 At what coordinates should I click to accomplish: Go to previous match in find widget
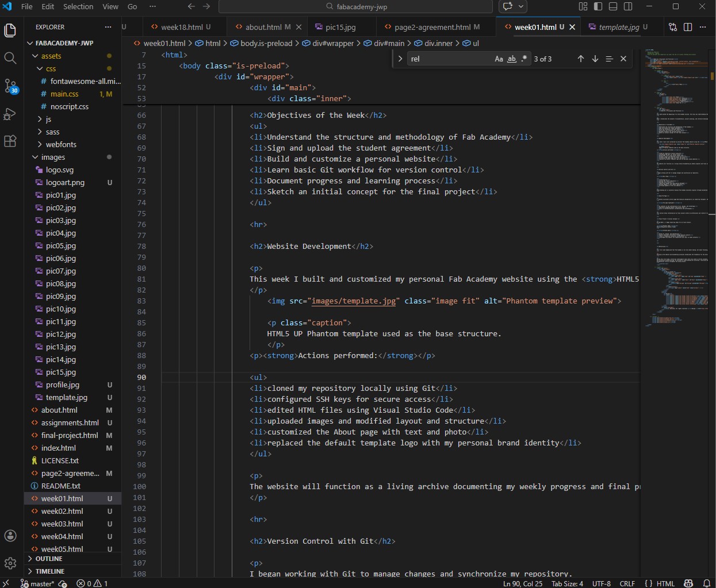[581, 59]
